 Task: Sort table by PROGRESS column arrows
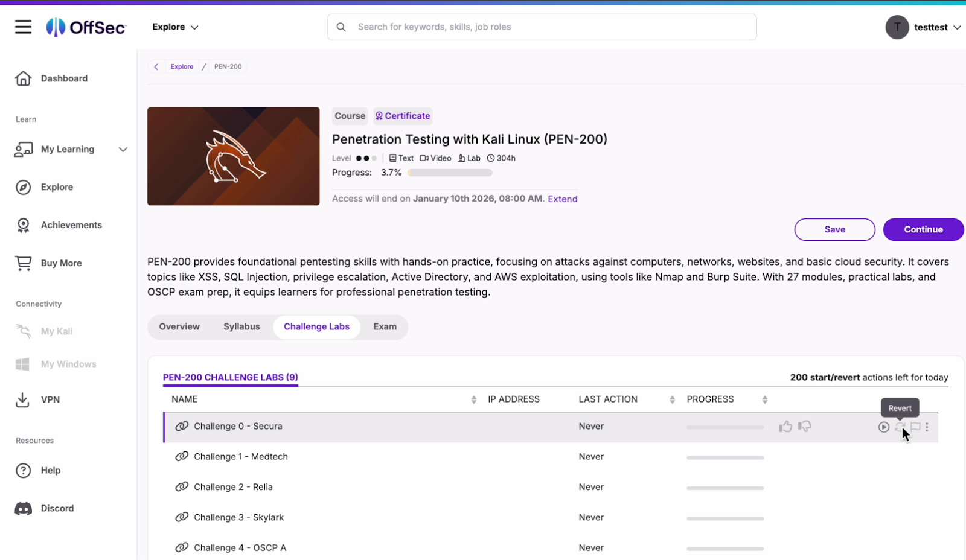point(765,399)
